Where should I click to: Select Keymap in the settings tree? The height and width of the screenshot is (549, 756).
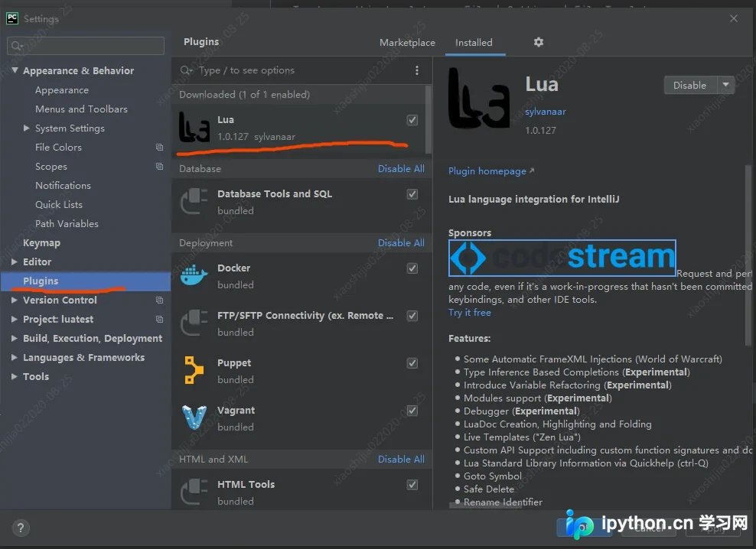pyautogui.click(x=42, y=243)
